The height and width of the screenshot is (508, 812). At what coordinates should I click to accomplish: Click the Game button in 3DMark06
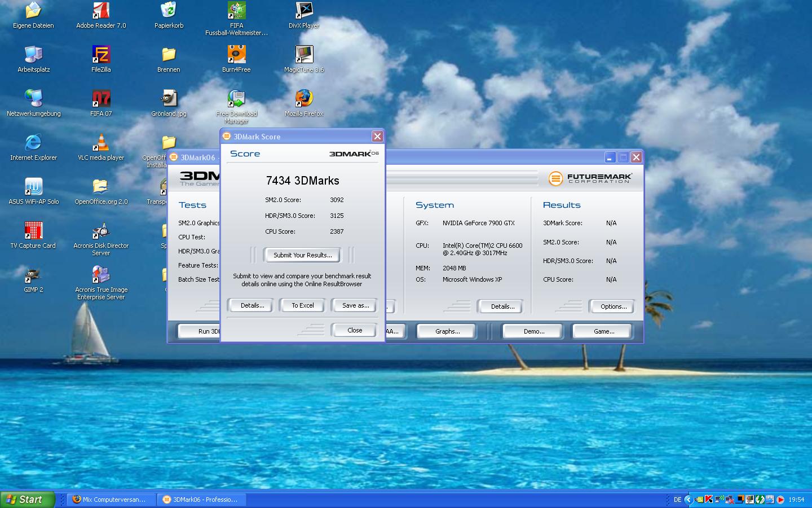[604, 331]
